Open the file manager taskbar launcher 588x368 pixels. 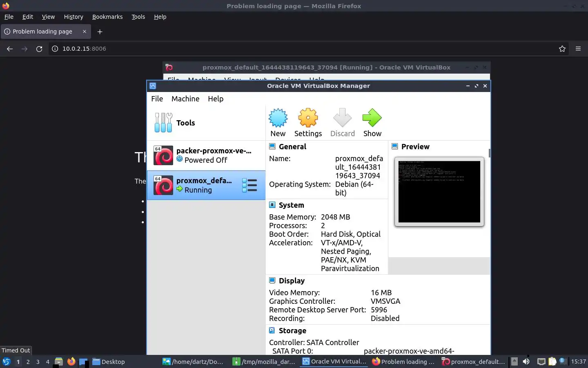(x=59, y=361)
